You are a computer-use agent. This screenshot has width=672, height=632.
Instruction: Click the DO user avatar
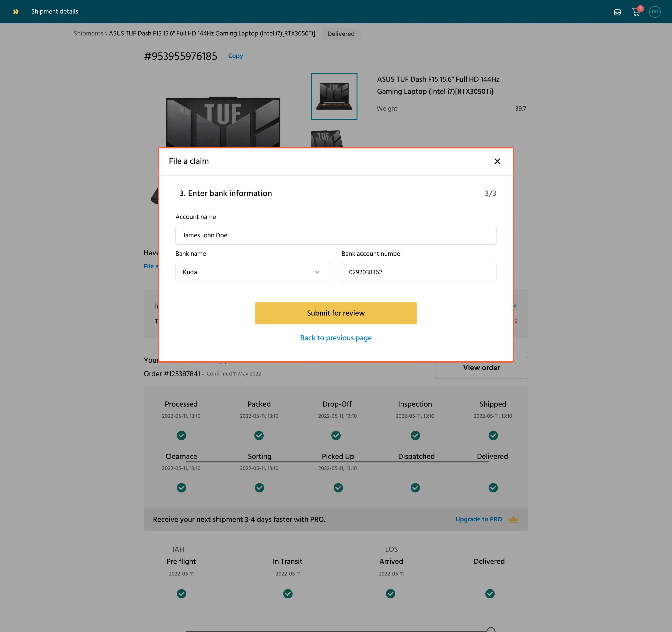coord(655,12)
